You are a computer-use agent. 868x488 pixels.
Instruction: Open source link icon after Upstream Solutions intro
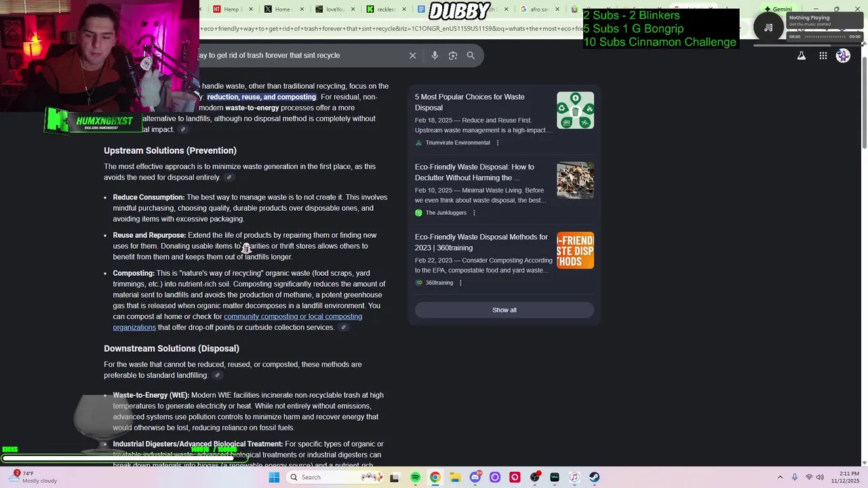coord(229,178)
